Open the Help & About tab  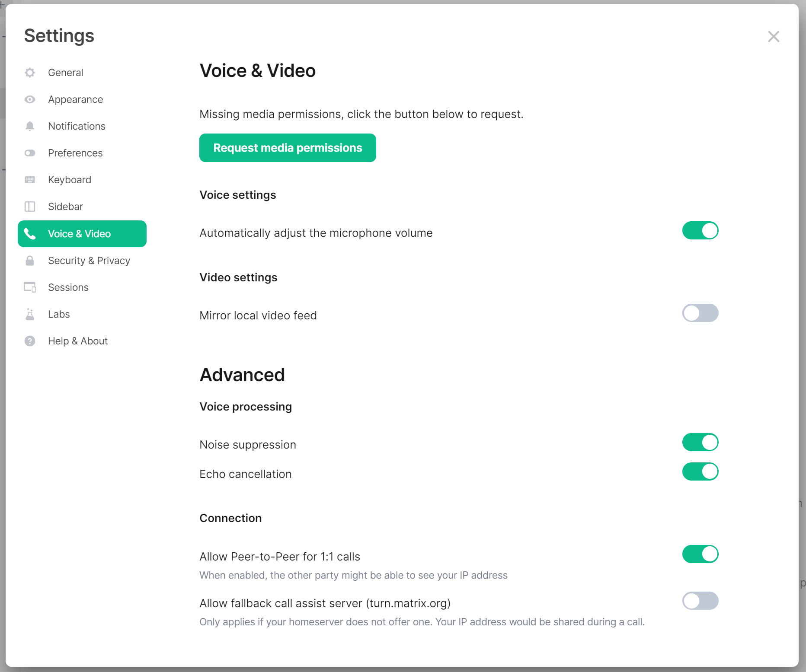point(82,341)
